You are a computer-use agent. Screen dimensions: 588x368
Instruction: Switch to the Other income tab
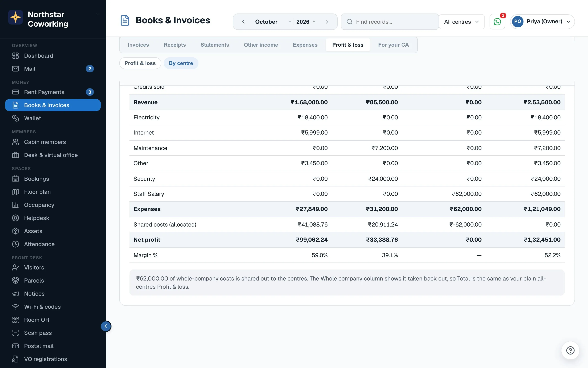tap(261, 45)
